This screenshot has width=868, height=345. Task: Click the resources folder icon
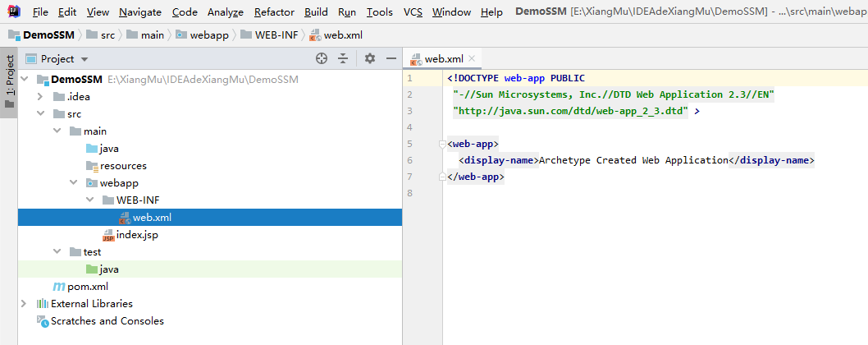pos(92,166)
